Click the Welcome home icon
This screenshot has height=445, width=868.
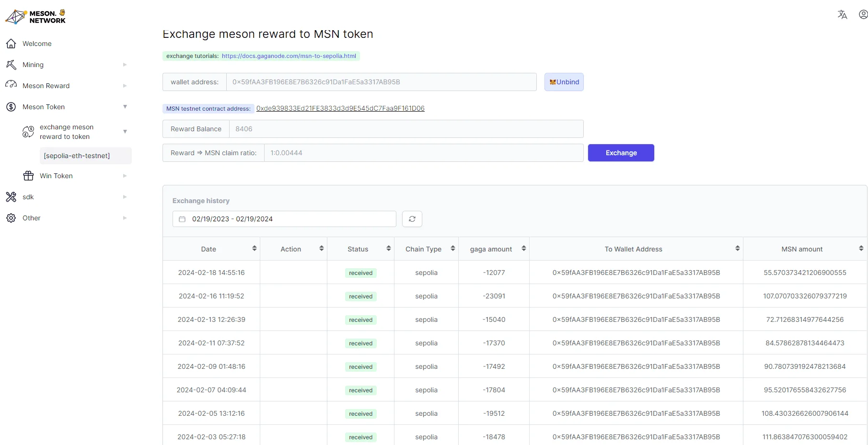(11, 44)
